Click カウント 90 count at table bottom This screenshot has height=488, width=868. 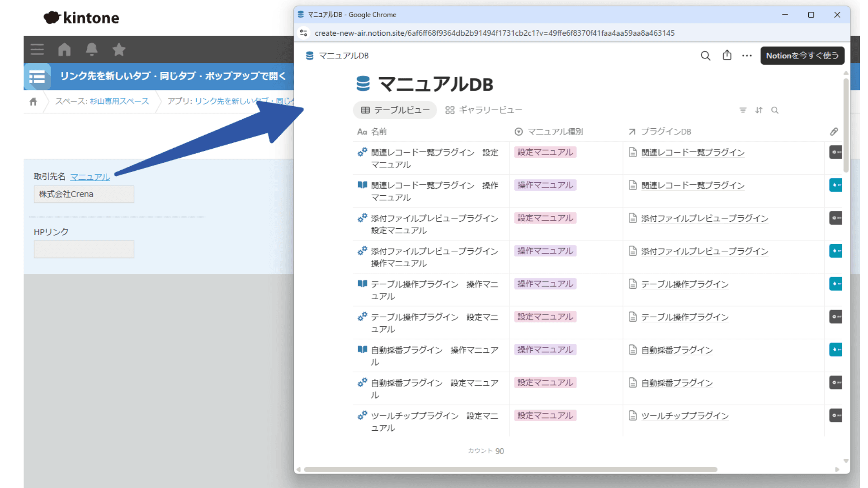tap(486, 451)
